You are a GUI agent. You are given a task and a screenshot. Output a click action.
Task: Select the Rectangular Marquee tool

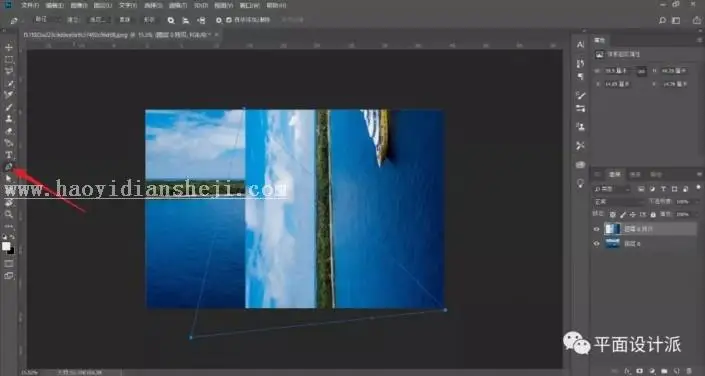tap(9, 59)
